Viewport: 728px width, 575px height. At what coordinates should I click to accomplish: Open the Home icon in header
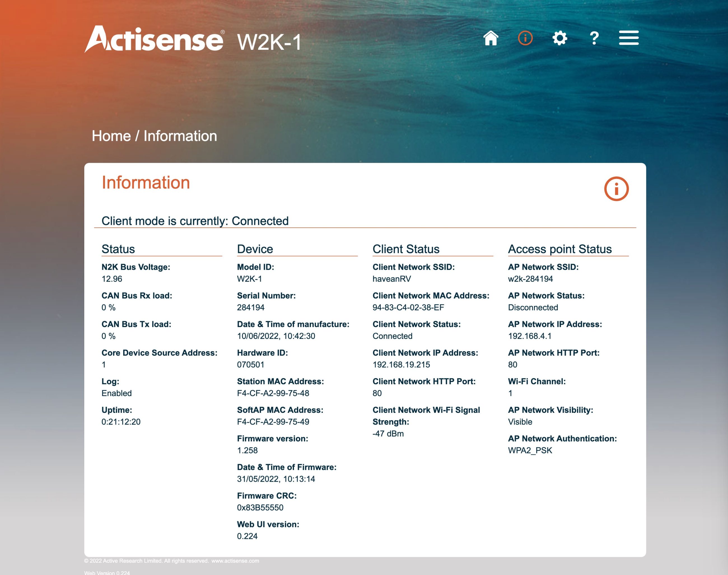tap(491, 38)
